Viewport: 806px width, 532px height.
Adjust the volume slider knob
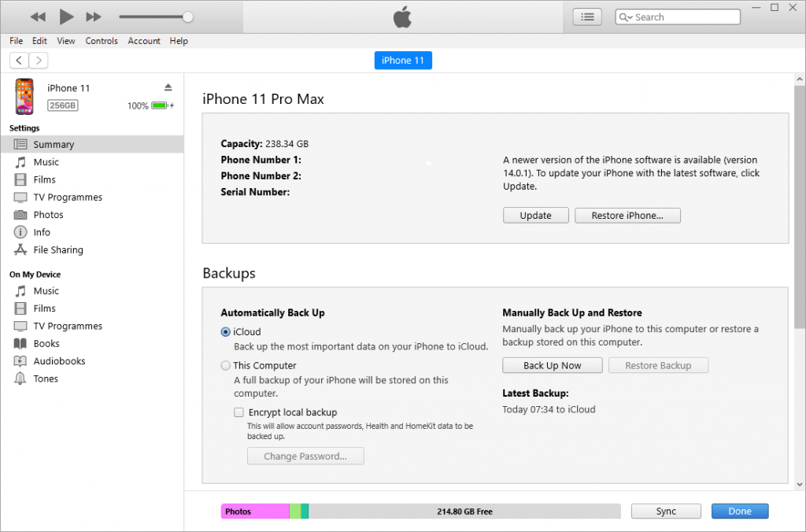tap(188, 17)
